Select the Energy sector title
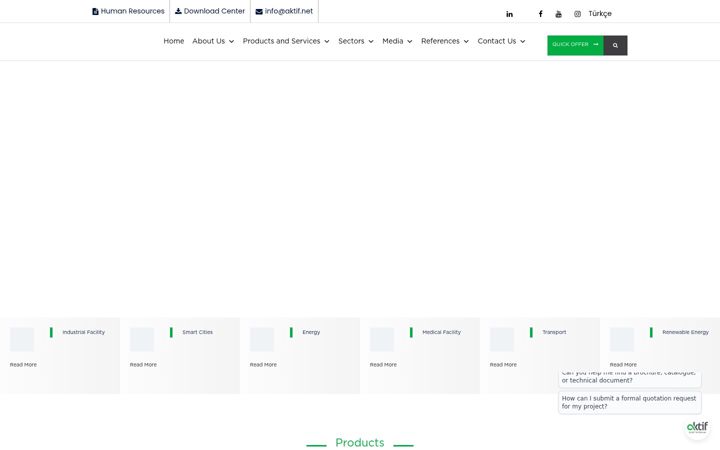The height and width of the screenshot is (450, 720). coord(311,332)
